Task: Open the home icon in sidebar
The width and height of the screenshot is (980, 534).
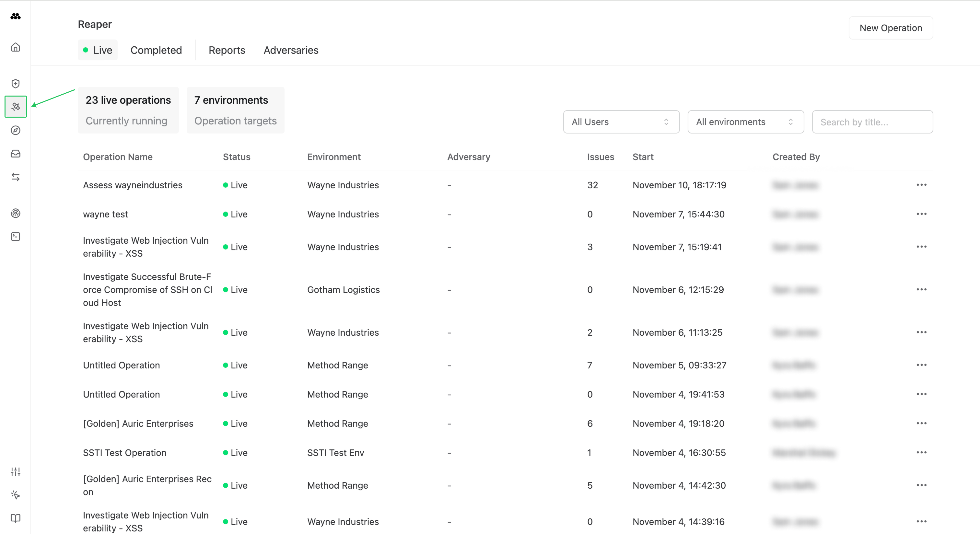Action: [16, 47]
